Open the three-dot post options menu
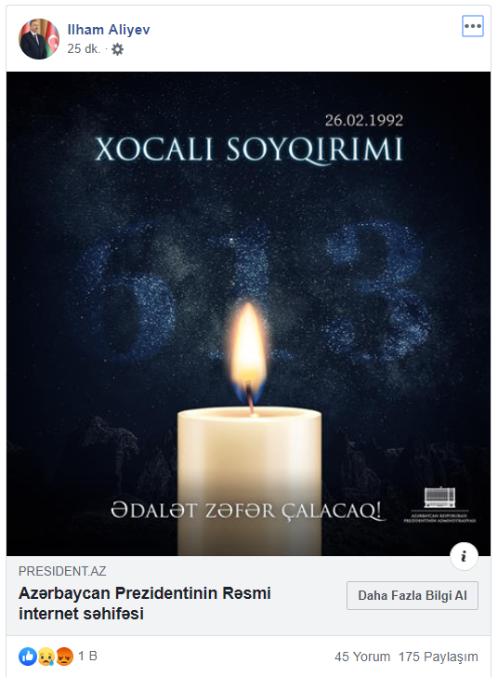 473,26
